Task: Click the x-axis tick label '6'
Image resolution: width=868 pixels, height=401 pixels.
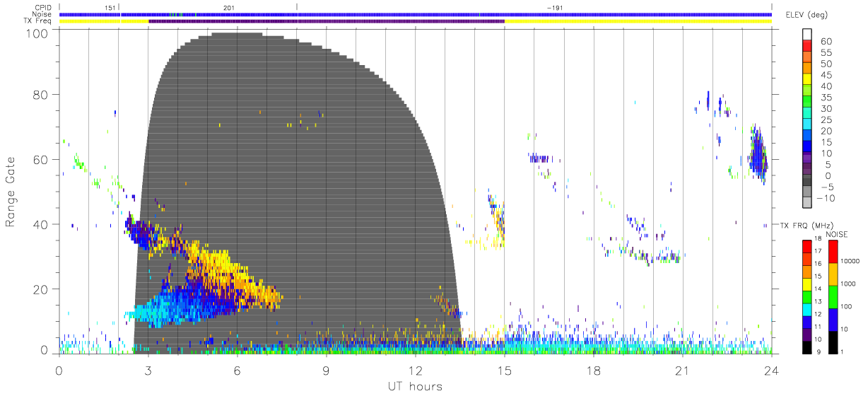Action: point(237,370)
